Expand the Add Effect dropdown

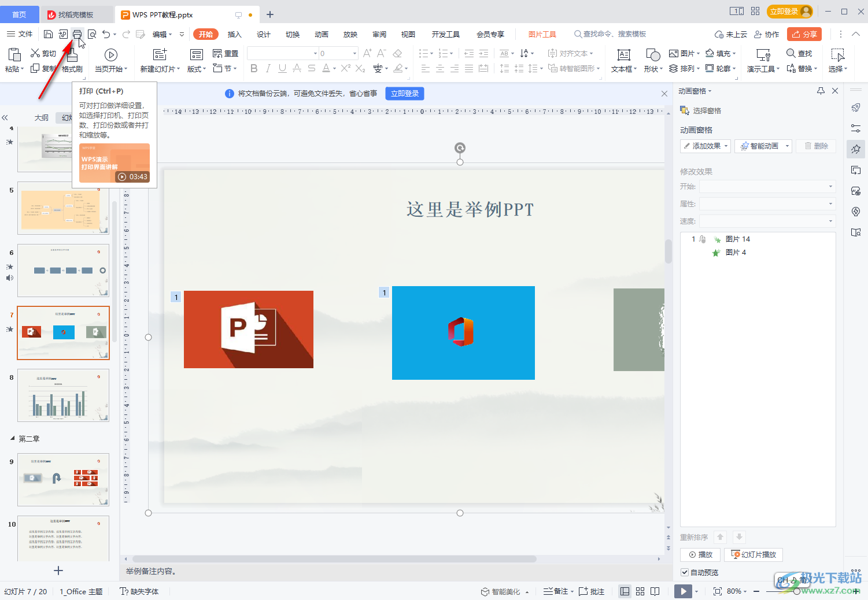tap(726, 146)
